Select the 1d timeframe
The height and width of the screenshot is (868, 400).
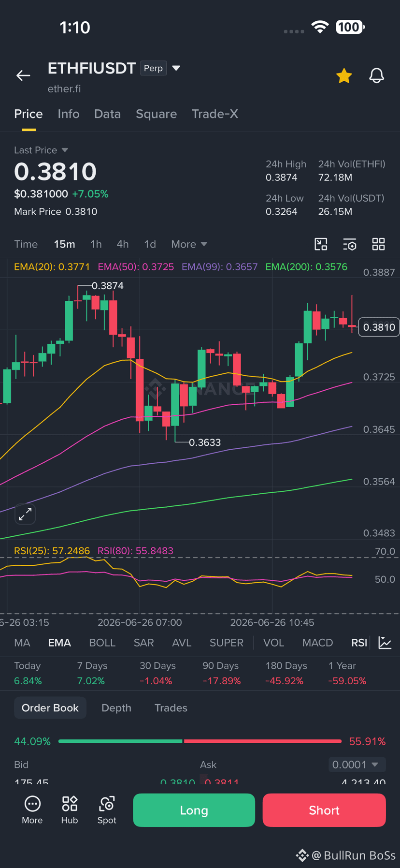150,244
